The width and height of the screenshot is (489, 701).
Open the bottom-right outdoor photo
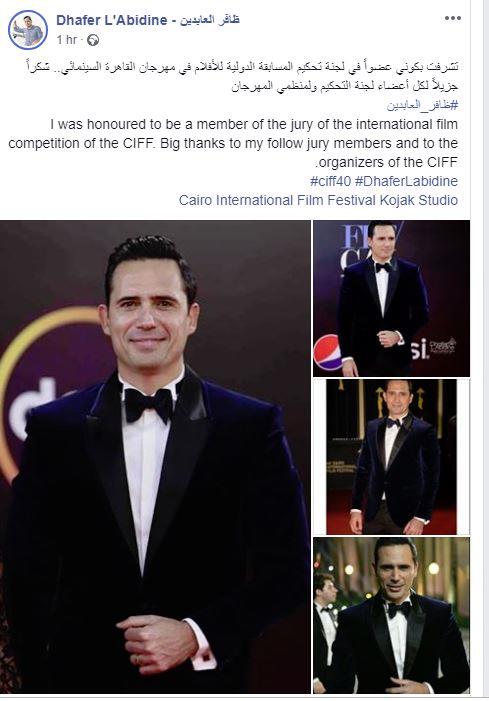click(391, 615)
